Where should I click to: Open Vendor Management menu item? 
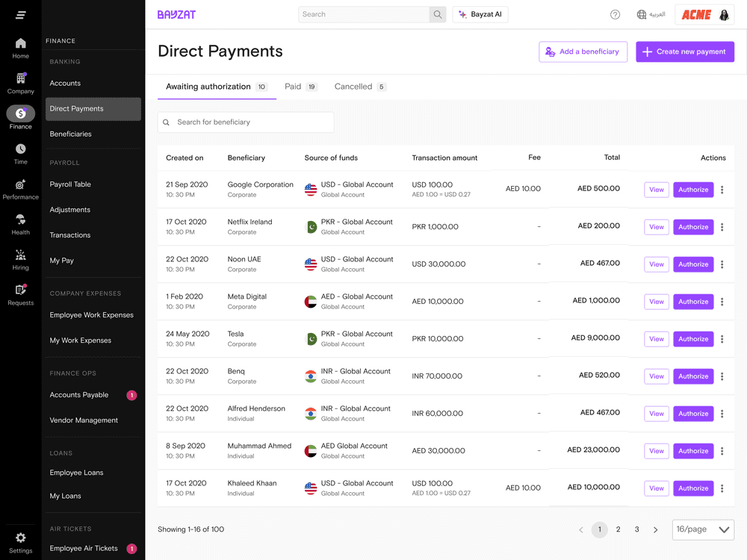(x=84, y=420)
